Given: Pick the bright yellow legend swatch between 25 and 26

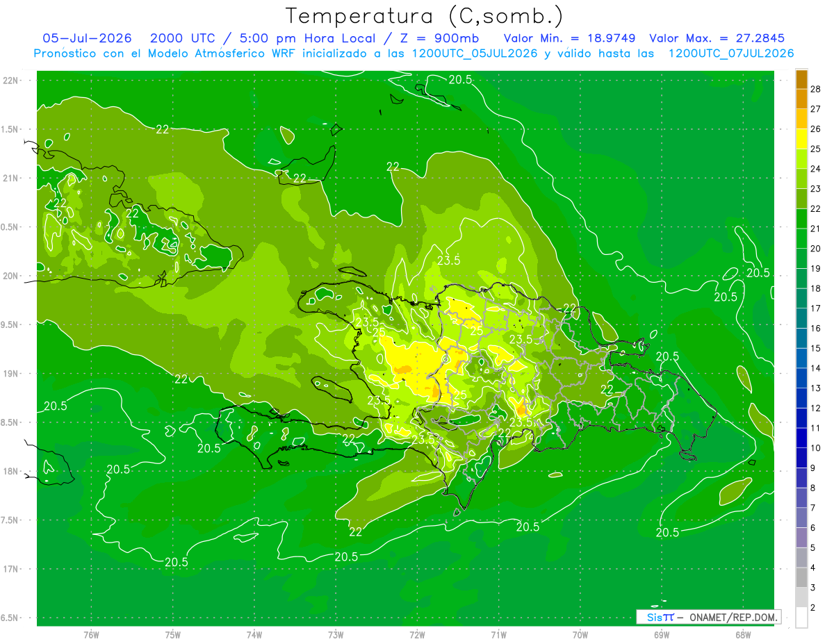Looking at the screenshot, I should 801,139.
